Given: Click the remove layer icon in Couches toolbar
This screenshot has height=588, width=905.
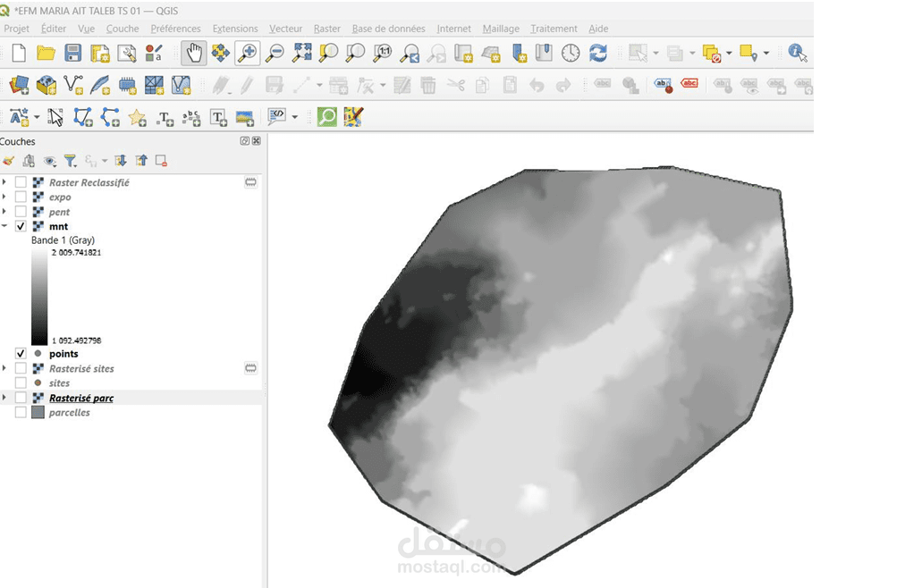Looking at the screenshot, I should click(x=161, y=161).
